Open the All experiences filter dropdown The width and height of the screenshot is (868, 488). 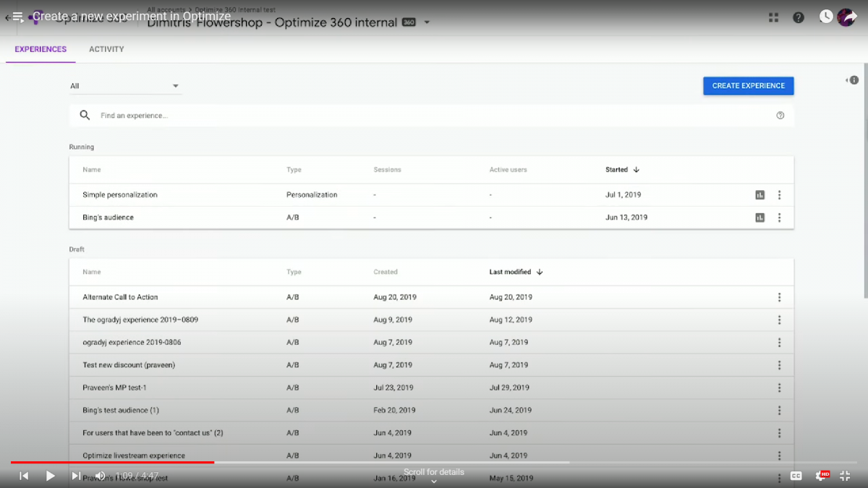[x=125, y=85]
